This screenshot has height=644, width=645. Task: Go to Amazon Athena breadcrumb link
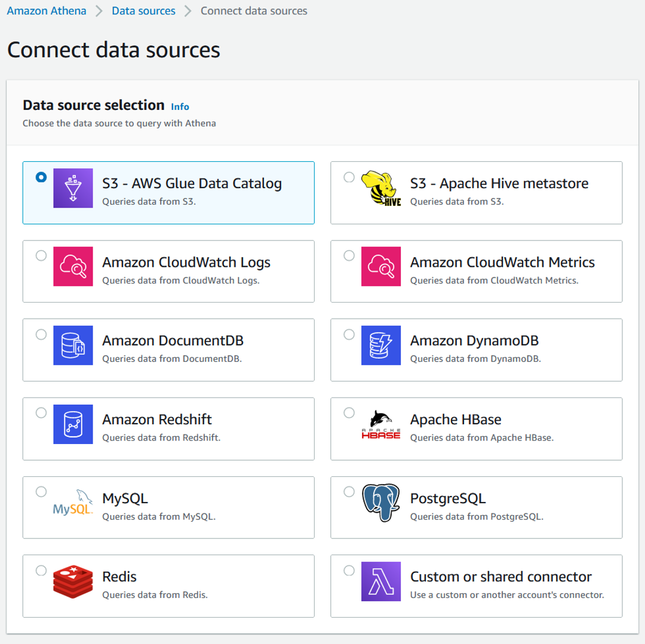(47, 11)
